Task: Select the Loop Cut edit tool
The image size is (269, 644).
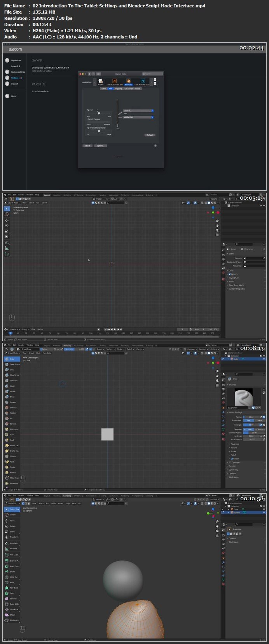Action: (x=12, y=577)
